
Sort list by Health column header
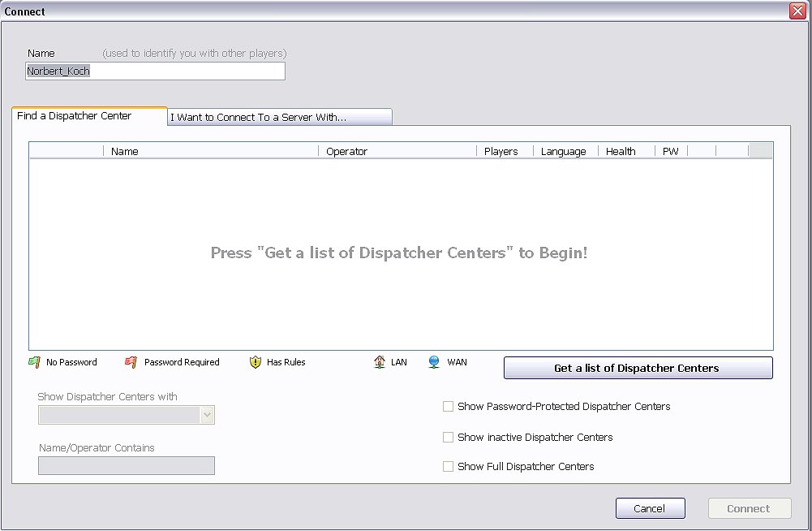626,151
